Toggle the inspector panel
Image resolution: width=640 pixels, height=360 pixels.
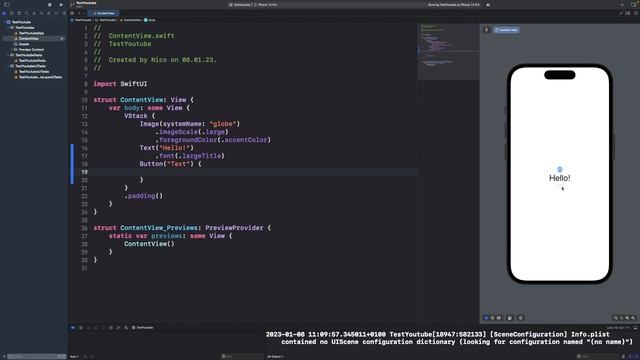pos(634,4)
